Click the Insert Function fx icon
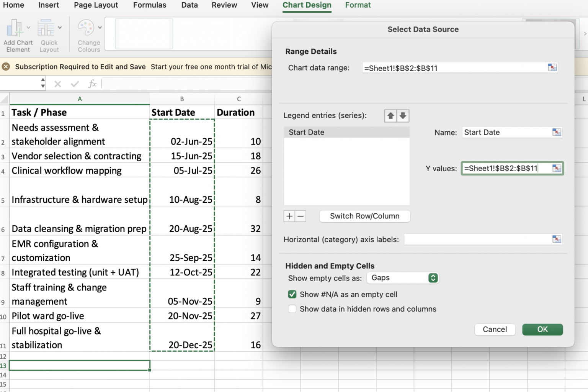588x392 pixels. pos(92,84)
